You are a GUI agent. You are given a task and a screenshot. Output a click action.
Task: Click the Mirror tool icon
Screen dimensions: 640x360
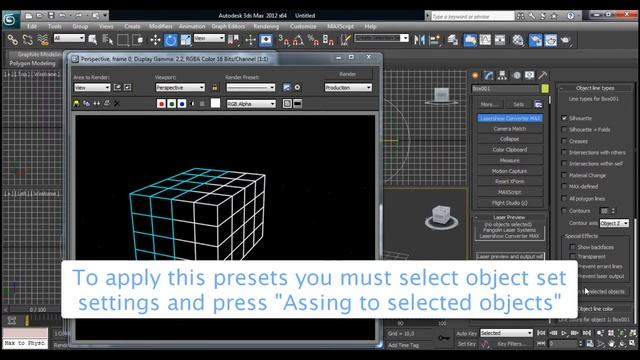click(x=419, y=40)
